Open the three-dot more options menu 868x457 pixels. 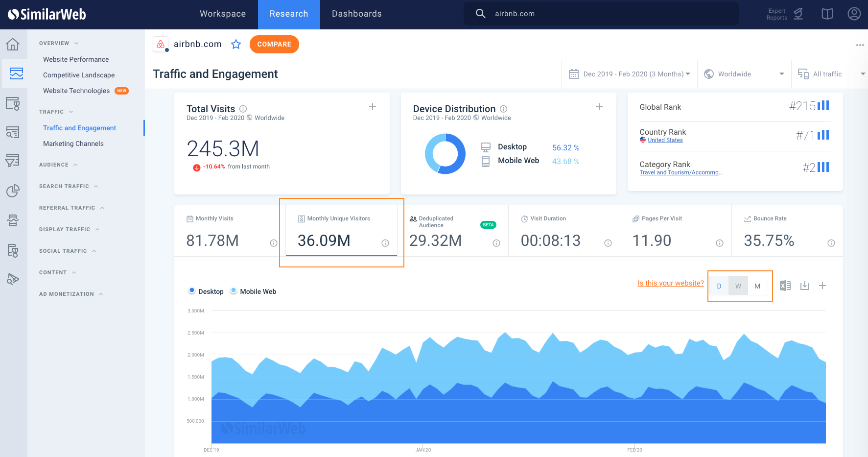pos(860,45)
